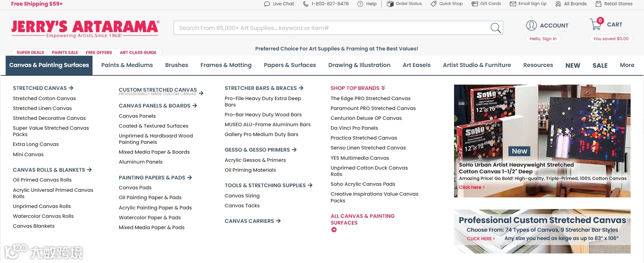
Task: Open the Resources menu
Action: click(x=538, y=65)
